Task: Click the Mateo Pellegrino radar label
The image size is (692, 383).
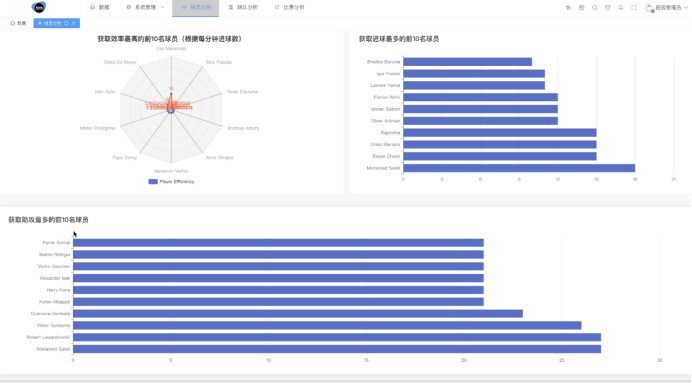Action: point(98,128)
